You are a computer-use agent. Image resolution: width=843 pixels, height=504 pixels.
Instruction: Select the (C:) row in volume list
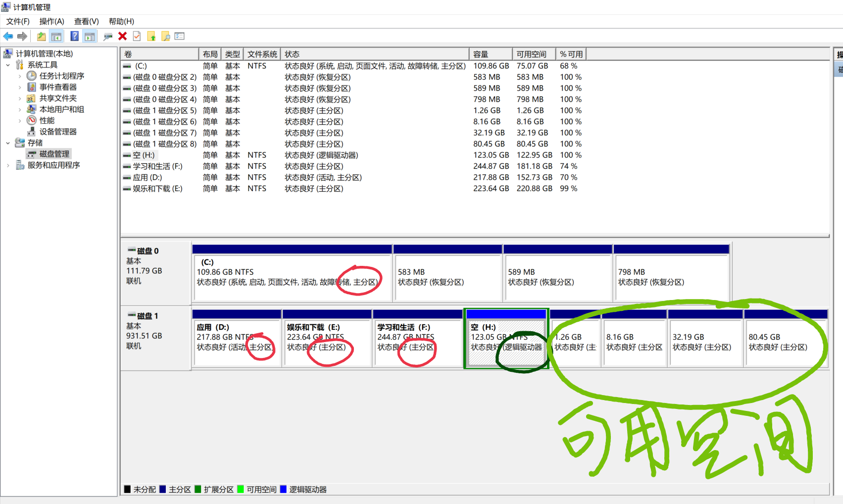click(x=354, y=66)
